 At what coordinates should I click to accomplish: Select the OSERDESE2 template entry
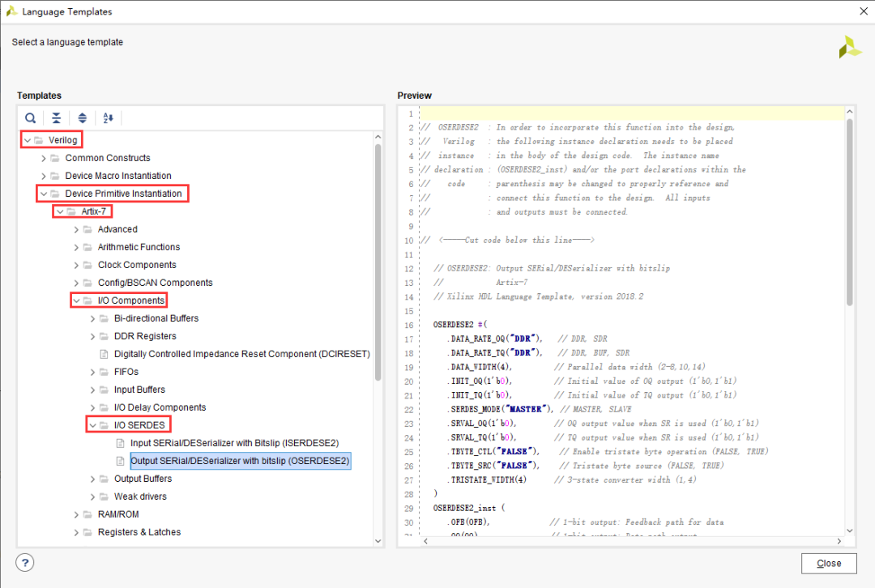click(x=240, y=461)
